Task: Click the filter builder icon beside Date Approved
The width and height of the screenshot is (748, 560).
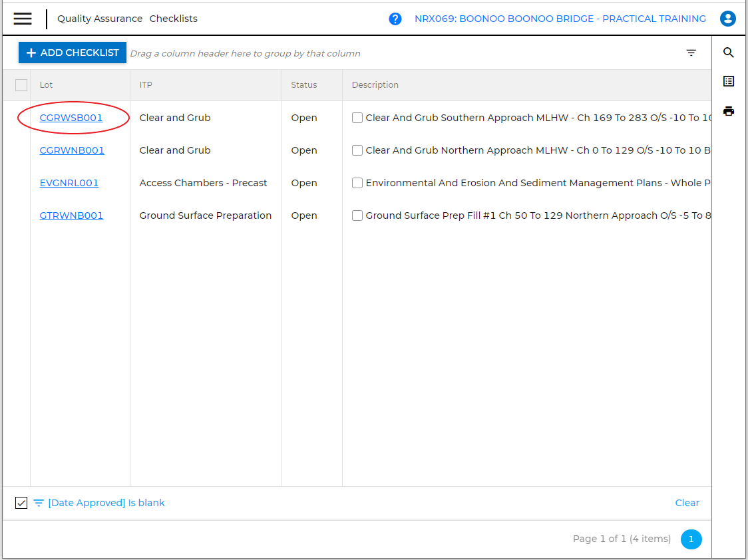Action: pyautogui.click(x=39, y=503)
